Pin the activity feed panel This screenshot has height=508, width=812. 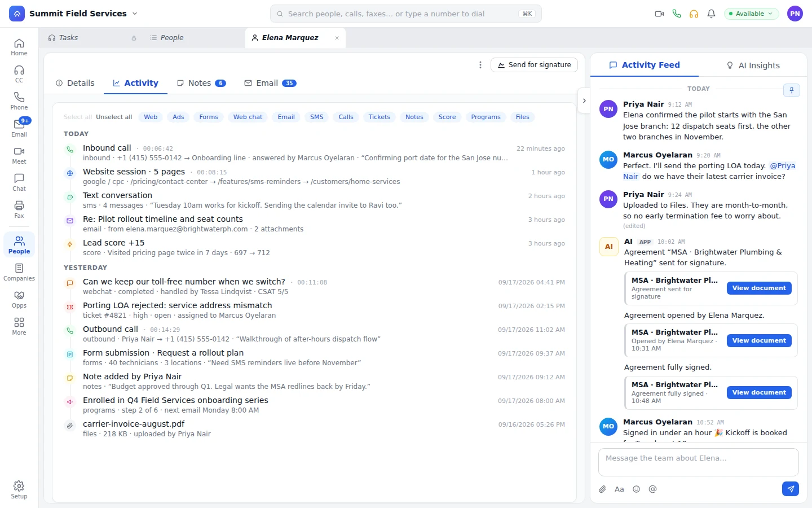pos(792,90)
